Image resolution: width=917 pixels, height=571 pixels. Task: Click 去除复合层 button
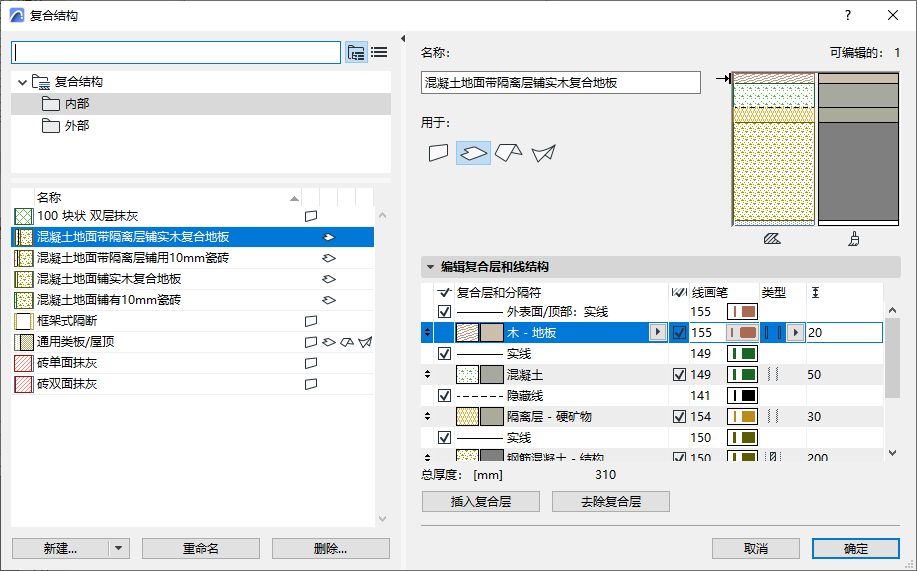tap(611, 502)
